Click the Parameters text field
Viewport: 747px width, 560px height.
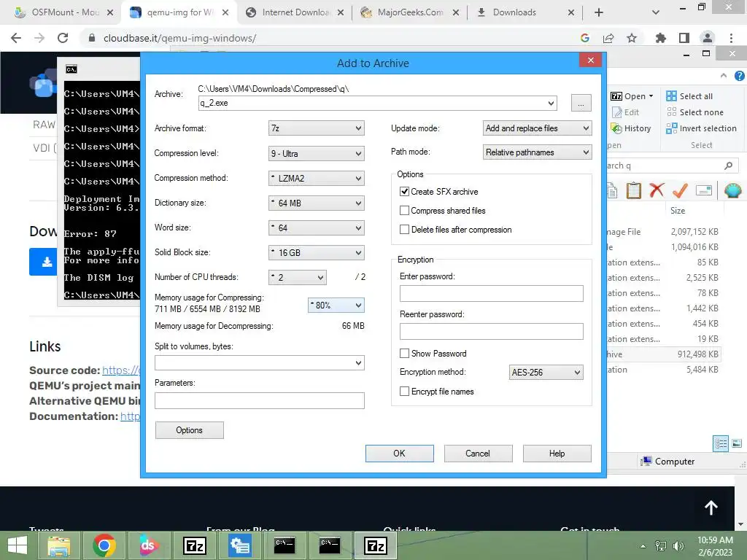[259, 400]
